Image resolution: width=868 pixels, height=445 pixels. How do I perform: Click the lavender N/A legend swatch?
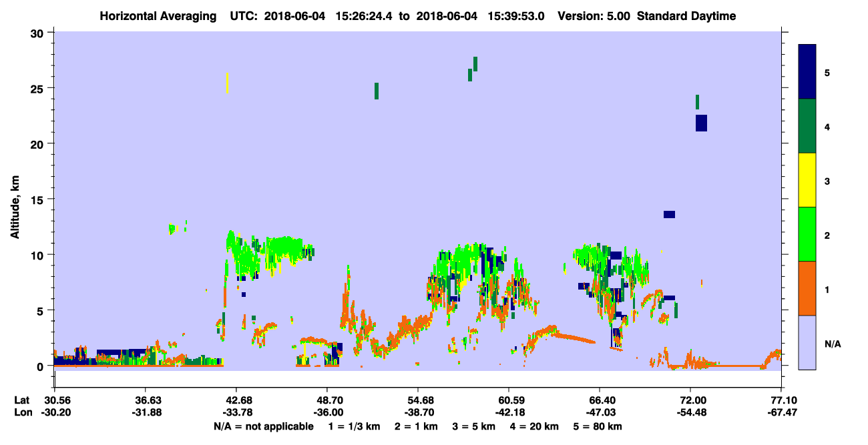click(x=807, y=342)
